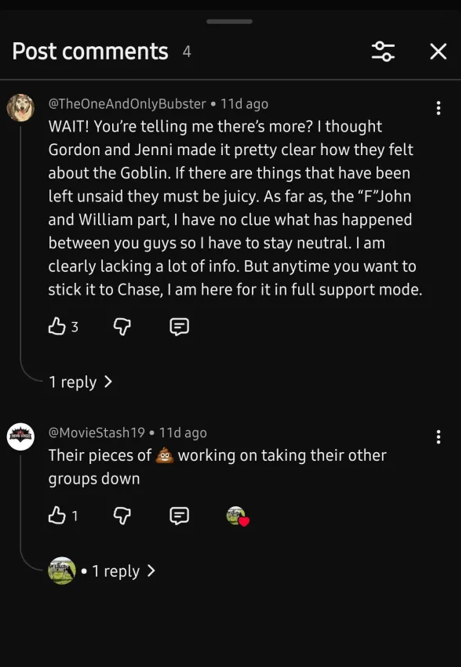Tap the drag handle above the comments panel
This screenshot has height=667, width=461.
230,22
